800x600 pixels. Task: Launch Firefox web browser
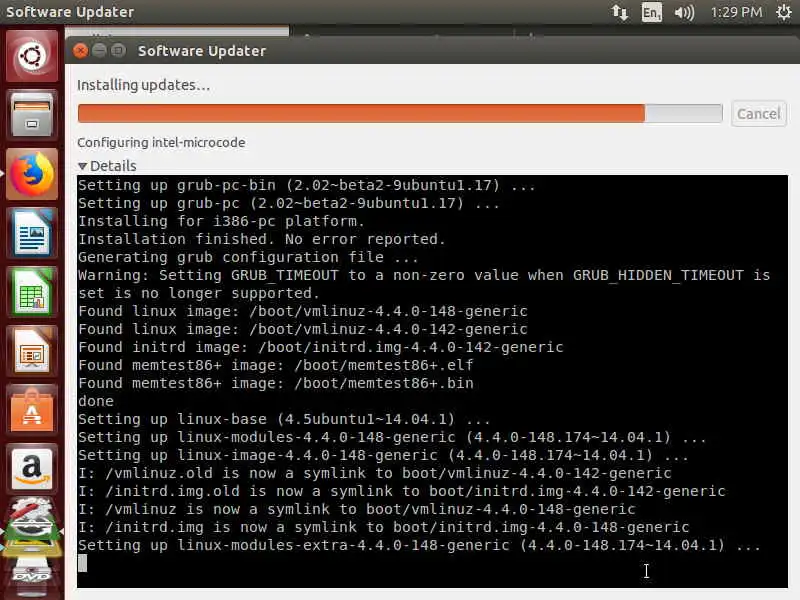(x=32, y=174)
